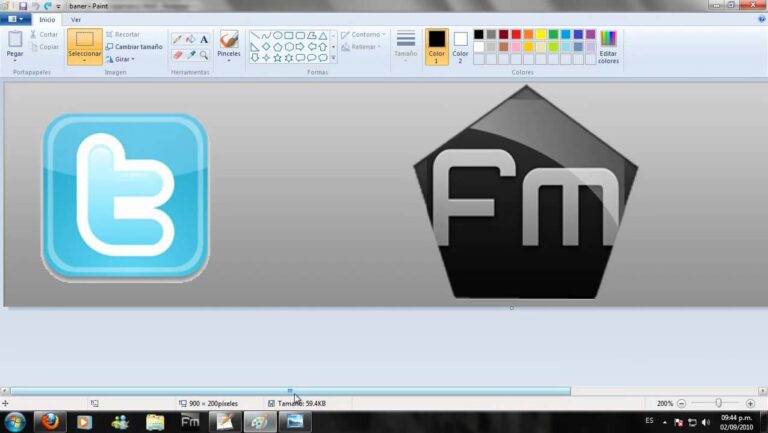The height and width of the screenshot is (433, 768).
Task: Pick the black color swatch
Action: point(479,34)
